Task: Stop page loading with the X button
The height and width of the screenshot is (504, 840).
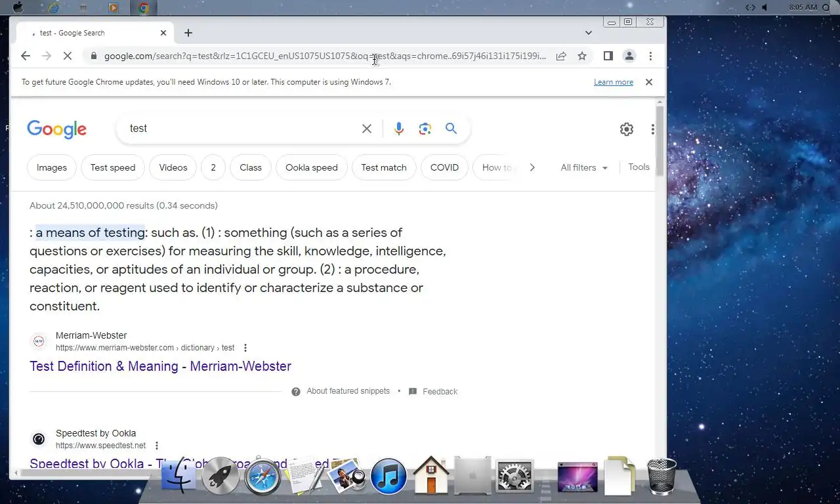Action: [68, 56]
